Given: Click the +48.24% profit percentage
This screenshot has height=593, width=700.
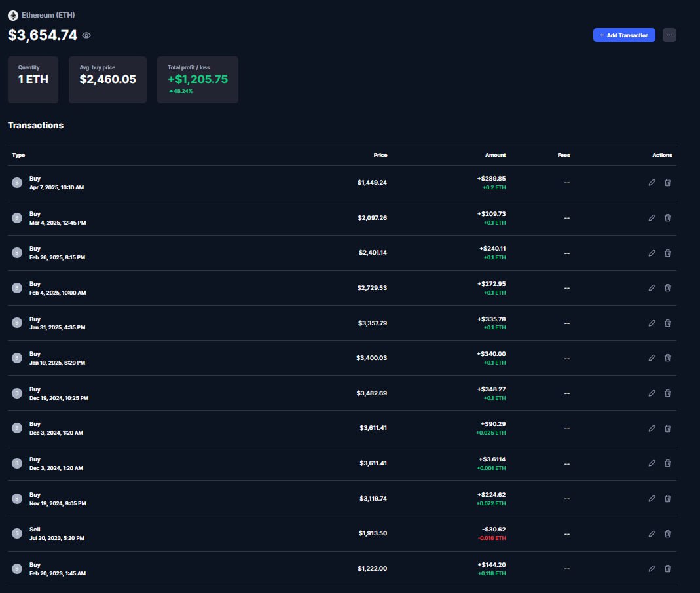Looking at the screenshot, I should 181,91.
